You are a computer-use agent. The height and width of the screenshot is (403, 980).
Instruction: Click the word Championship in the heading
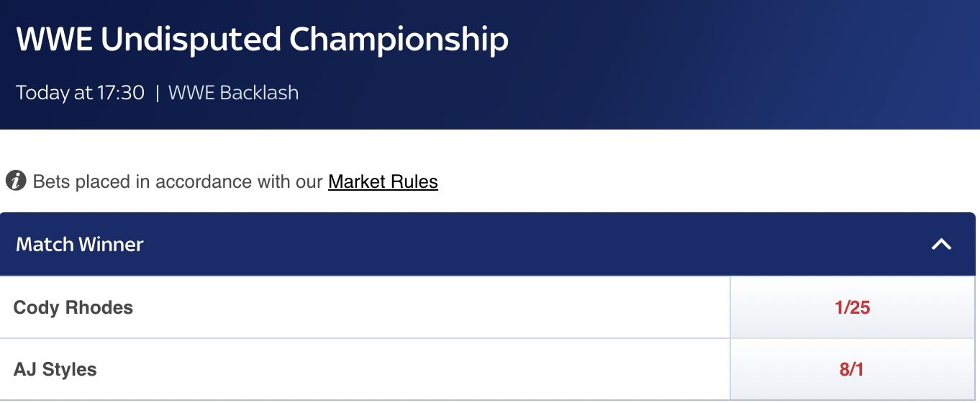pos(399,40)
